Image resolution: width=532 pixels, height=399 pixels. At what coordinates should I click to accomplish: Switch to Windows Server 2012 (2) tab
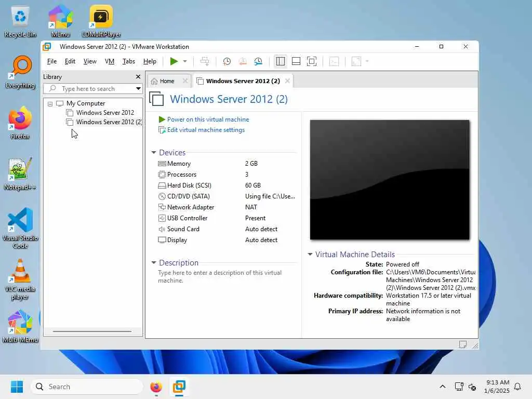click(243, 82)
